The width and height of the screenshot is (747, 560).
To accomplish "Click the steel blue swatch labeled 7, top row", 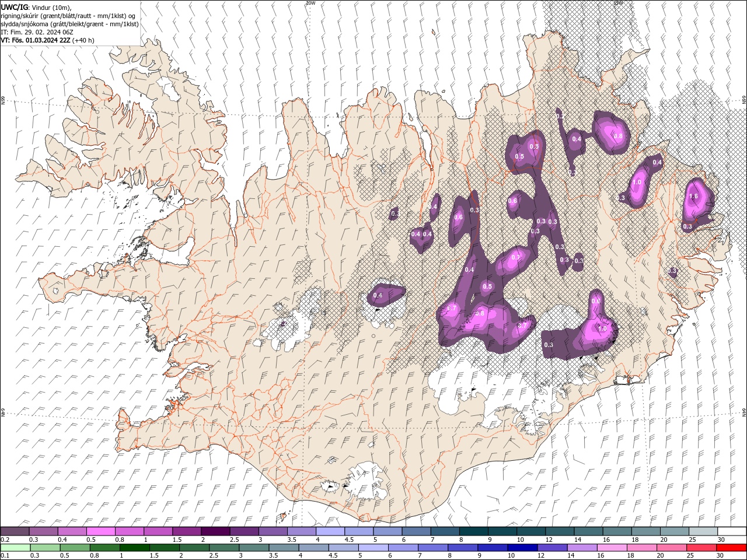I will click(445, 531).
